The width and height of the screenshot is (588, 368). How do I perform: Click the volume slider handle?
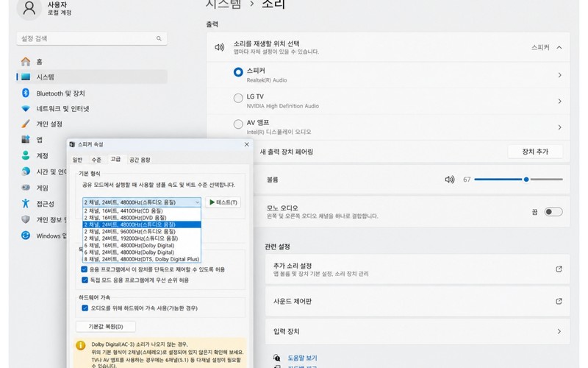pos(526,180)
